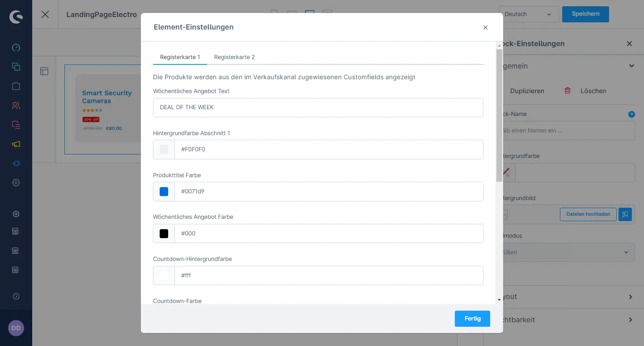Open the Customers icon in sidebar
The image size is (644, 346).
pos(16,106)
